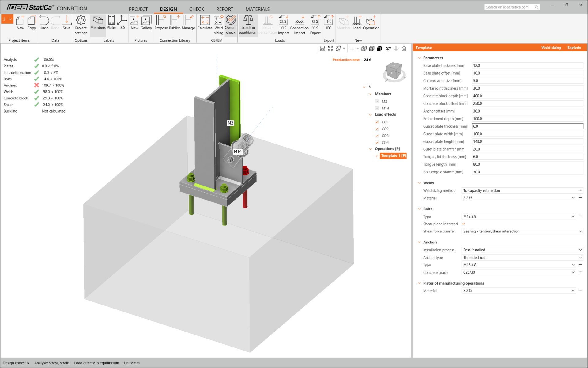Open the Anchor type dropdown
Screen dimensions: 588x368
[522, 258]
